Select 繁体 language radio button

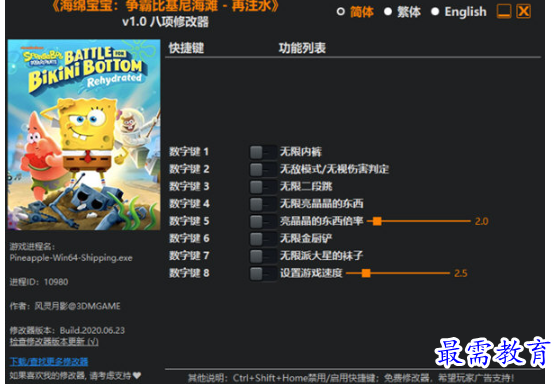click(388, 12)
